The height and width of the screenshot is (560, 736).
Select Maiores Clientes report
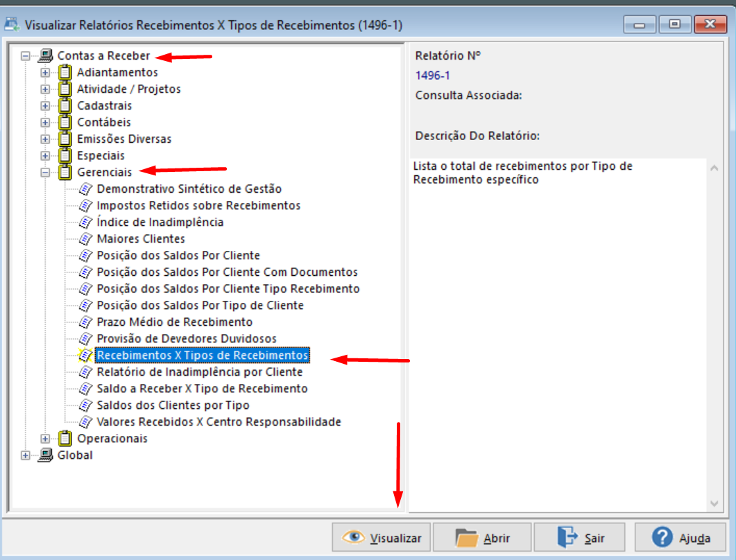141,238
